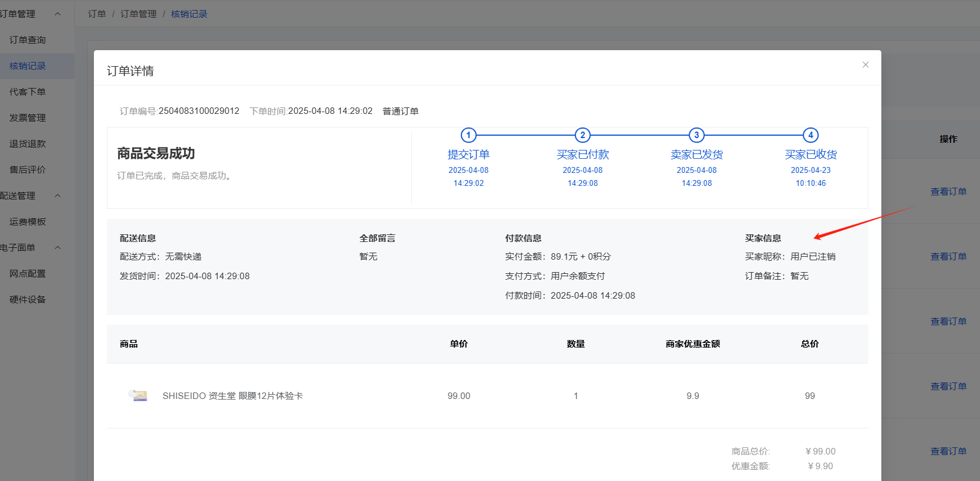Image resolution: width=980 pixels, height=481 pixels.
Task: Click 商品总价 ¥99.00 amount
Action: (x=821, y=451)
